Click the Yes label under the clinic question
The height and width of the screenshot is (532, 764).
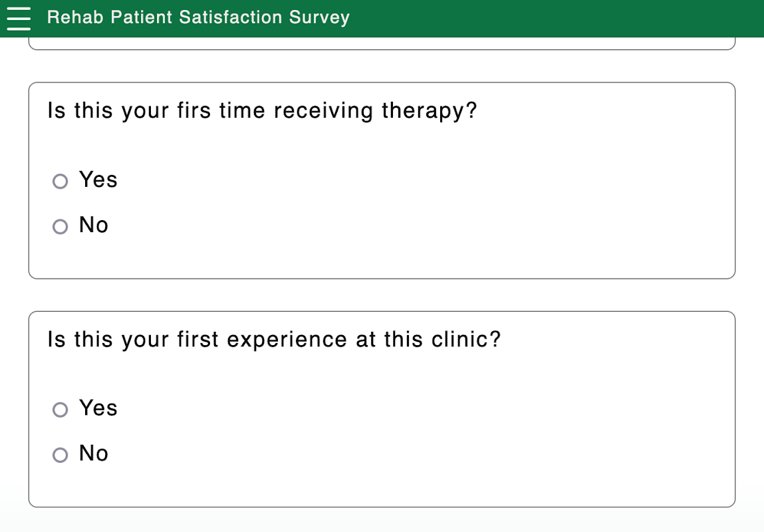[x=98, y=408]
